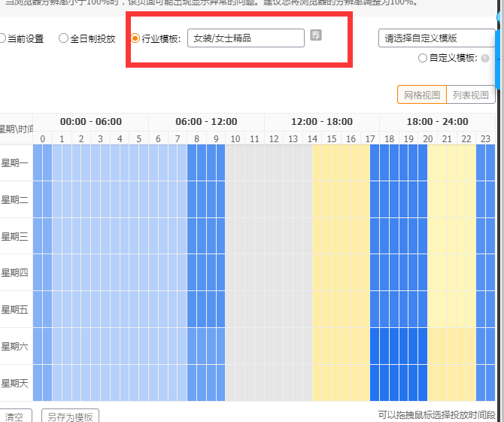Click the 星期五 row label
The width and height of the screenshot is (504, 422).
tap(15, 309)
